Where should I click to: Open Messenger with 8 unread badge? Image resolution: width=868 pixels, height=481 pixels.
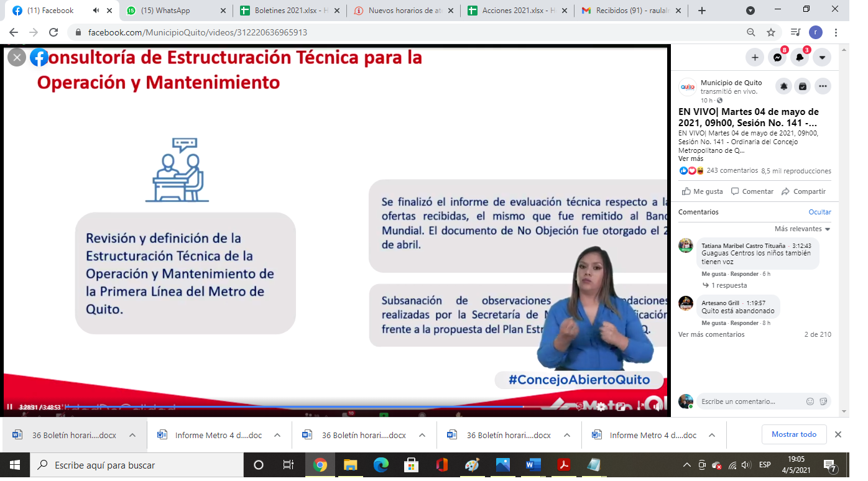click(777, 57)
